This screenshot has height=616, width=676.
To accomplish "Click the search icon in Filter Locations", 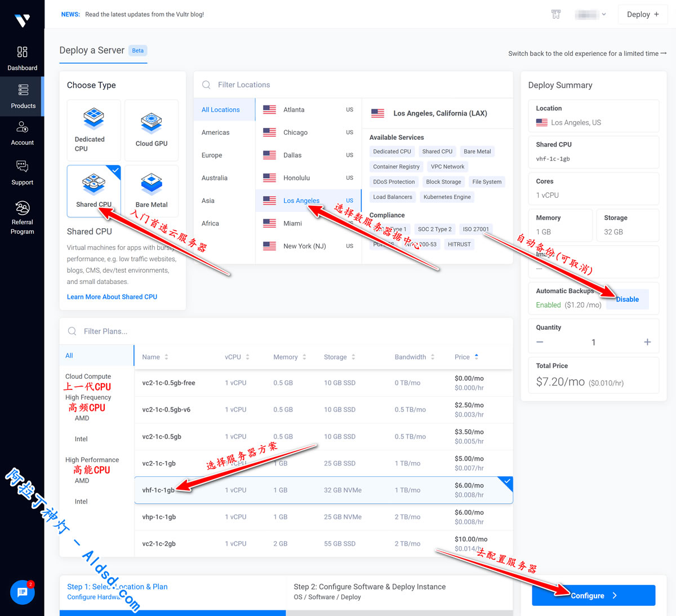I will click(x=206, y=85).
